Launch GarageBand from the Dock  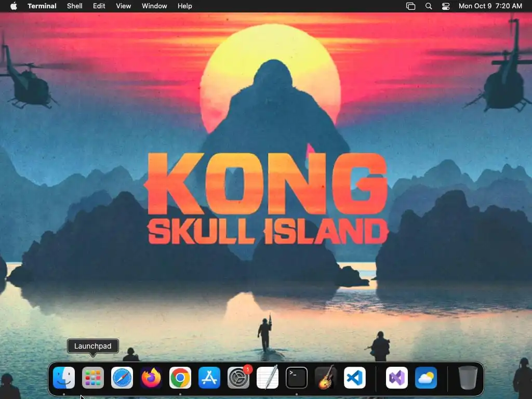[x=326, y=377]
